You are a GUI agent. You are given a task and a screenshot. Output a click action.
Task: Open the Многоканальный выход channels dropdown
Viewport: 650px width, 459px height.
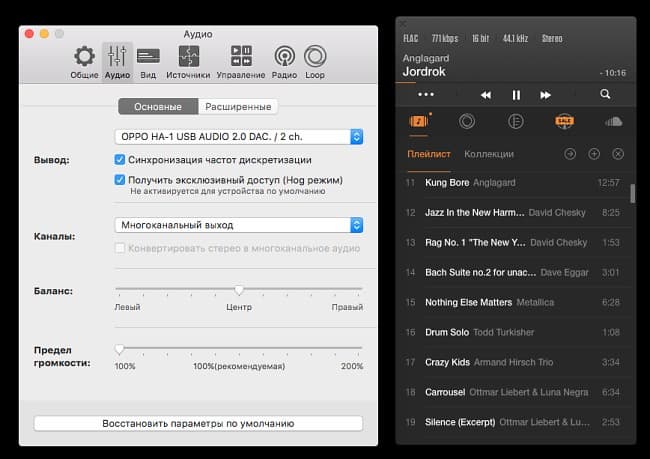(x=239, y=225)
